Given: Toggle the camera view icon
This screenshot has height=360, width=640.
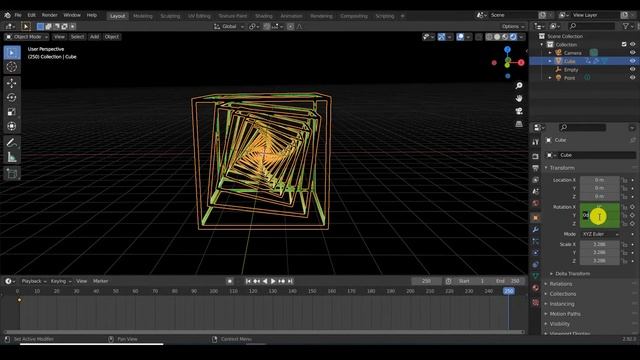Looking at the screenshot, I should click(x=519, y=111).
